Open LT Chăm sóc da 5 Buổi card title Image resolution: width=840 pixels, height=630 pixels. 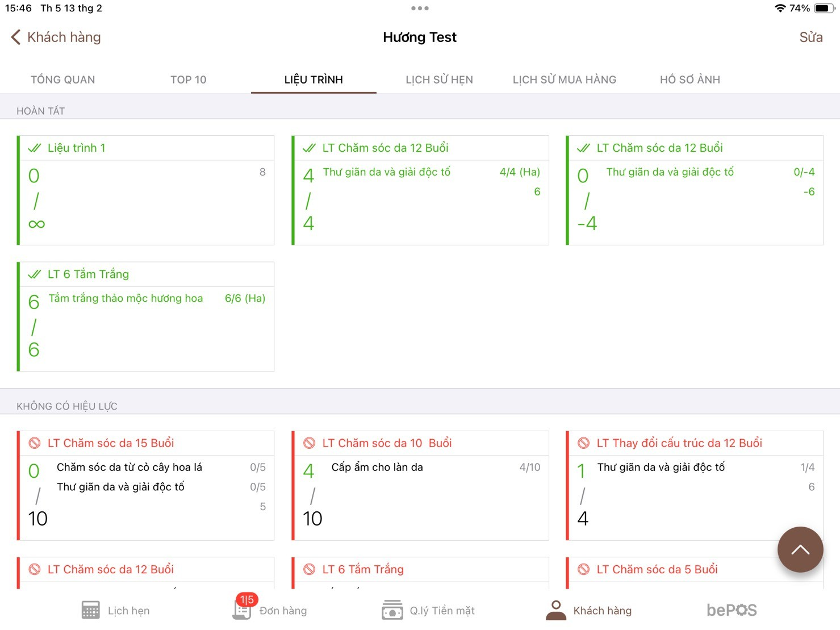click(x=657, y=569)
